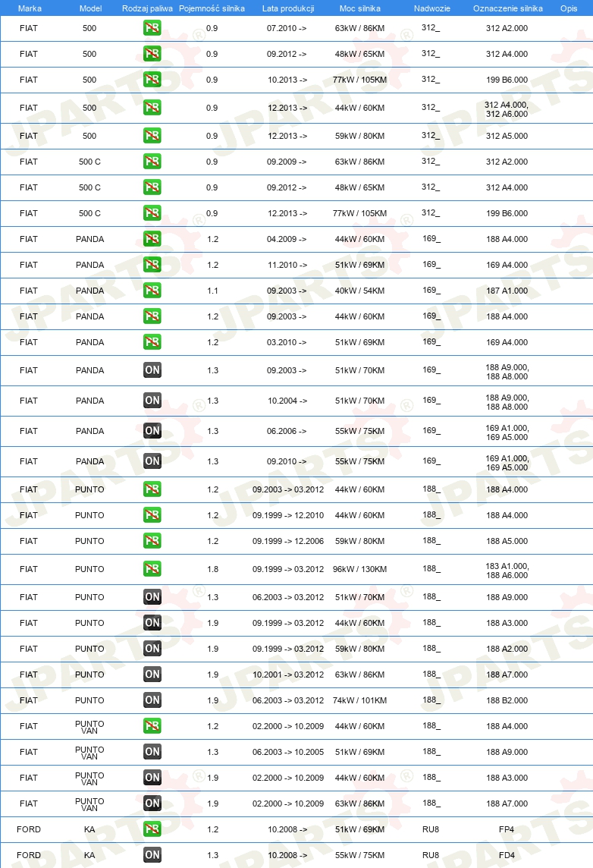593x868 pixels.
Task: Click the diesel ON icon for Panda 09.2010
Action: click(152, 461)
